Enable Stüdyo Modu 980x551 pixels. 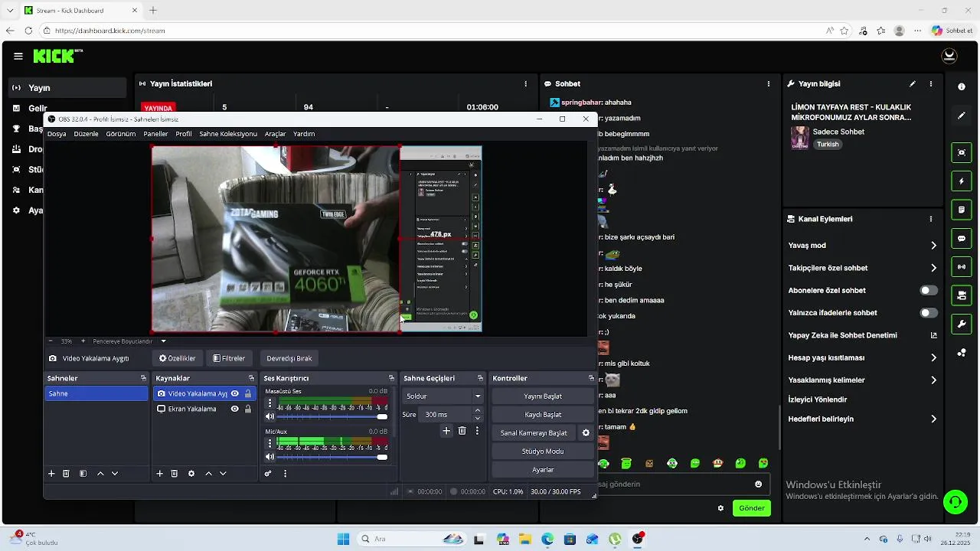pos(543,452)
